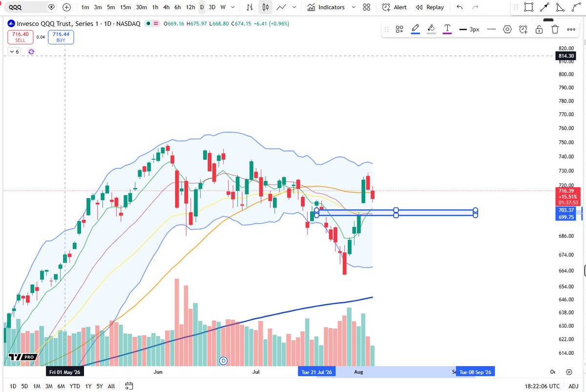586x392 pixels.
Task: Click rectangle's top-middle anchor handle
Action: (x=396, y=210)
